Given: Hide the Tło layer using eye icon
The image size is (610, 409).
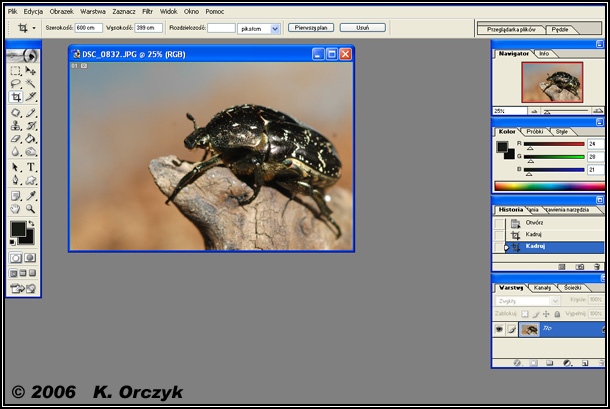Looking at the screenshot, I should [x=499, y=329].
